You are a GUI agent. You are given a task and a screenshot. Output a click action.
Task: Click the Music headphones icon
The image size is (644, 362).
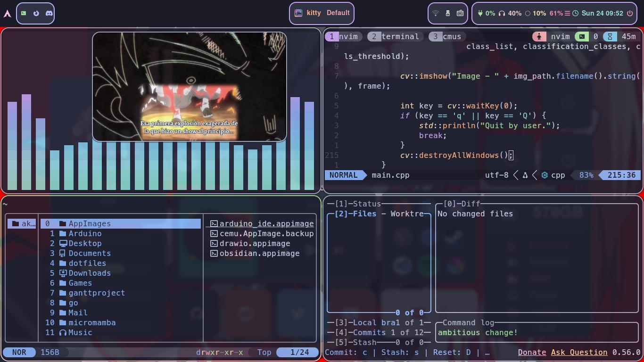pyautogui.click(x=63, y=332)
